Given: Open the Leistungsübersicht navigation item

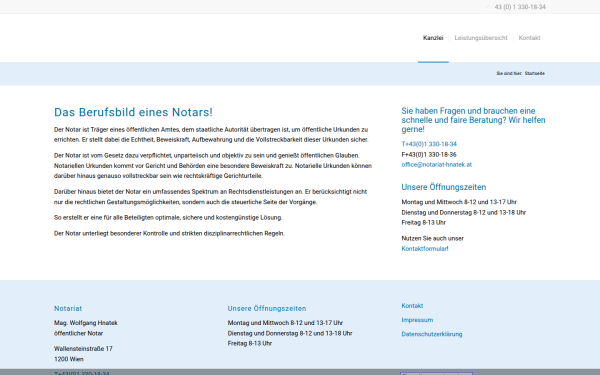Looking at the screenshot, I should pyautogui.click(x=481, y=38).
